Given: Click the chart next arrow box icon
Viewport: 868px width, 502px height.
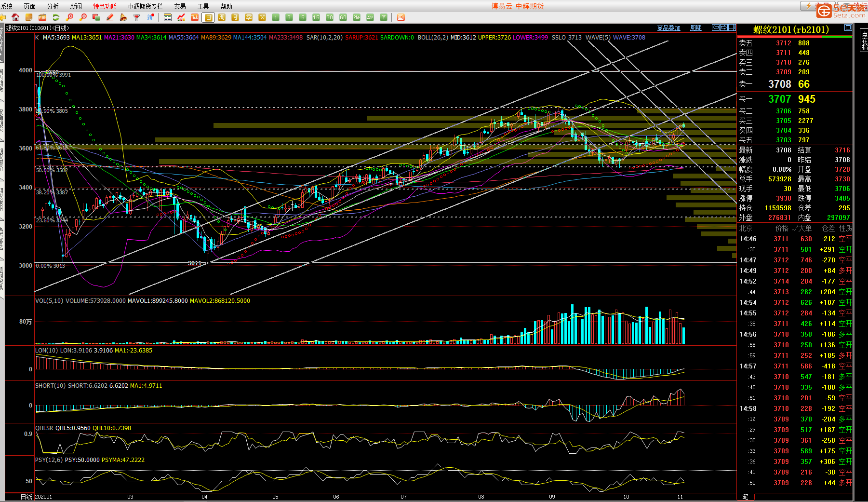Looking at the screenshot, I should tap(724, 27).
